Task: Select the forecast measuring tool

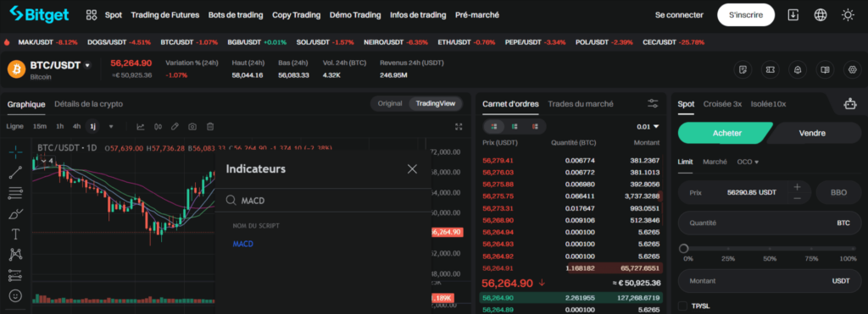Action: 15,275
